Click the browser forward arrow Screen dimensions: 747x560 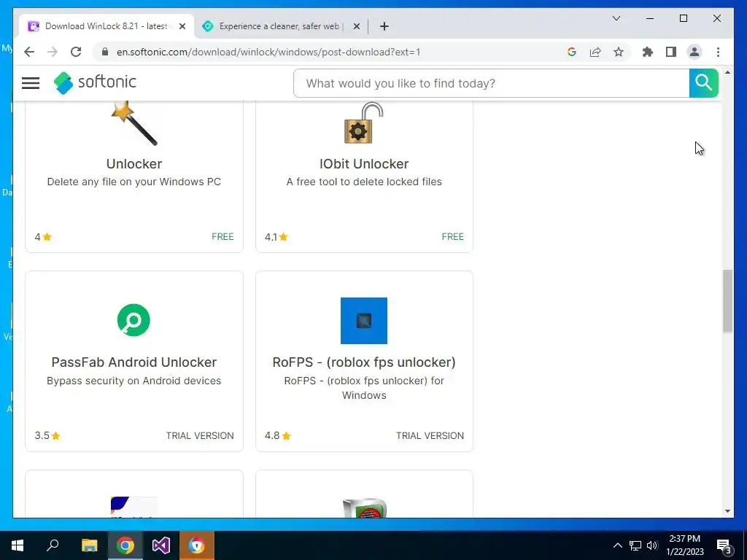pos(53,52)
